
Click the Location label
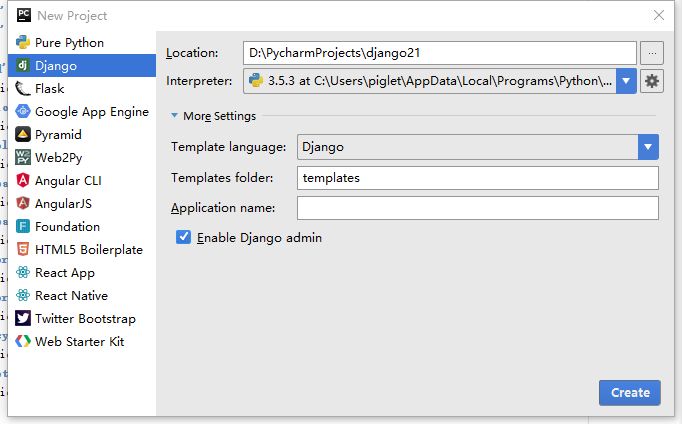pos(192,53)
